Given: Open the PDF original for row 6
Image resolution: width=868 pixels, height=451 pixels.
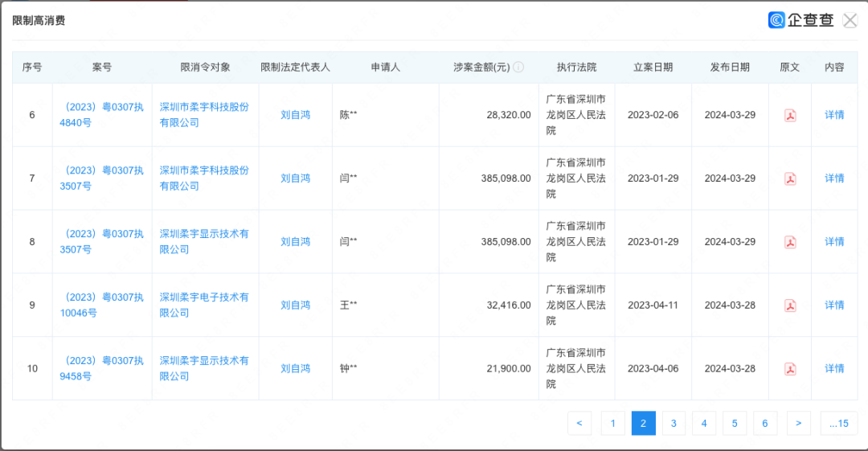Looking at the screenshot, I should [790, 115].
